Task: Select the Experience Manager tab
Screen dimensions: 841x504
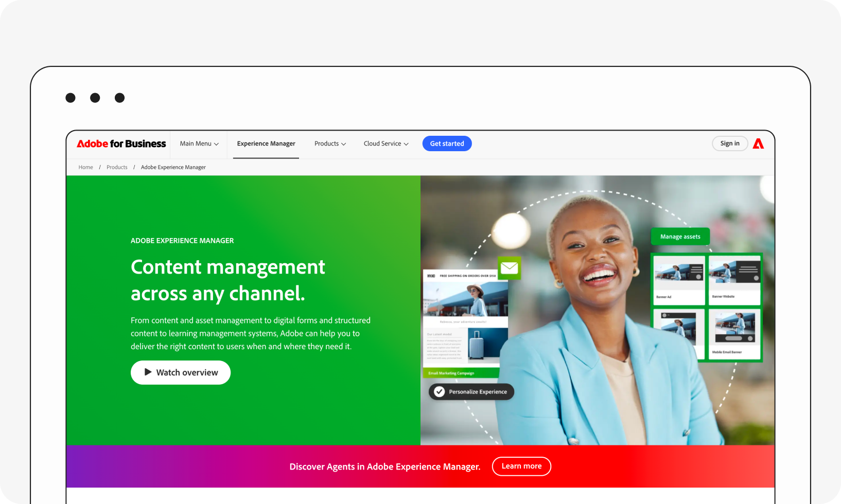Action: (x=266, y=143)
